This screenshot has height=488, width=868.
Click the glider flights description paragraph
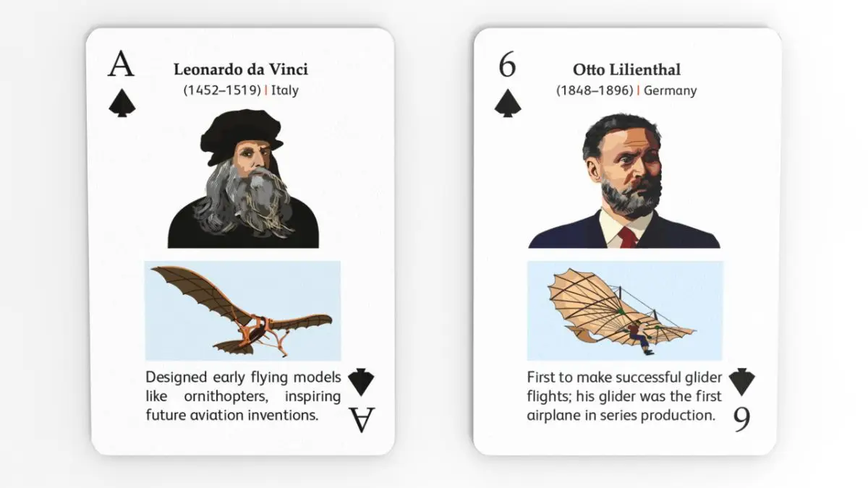pos(624,396)
